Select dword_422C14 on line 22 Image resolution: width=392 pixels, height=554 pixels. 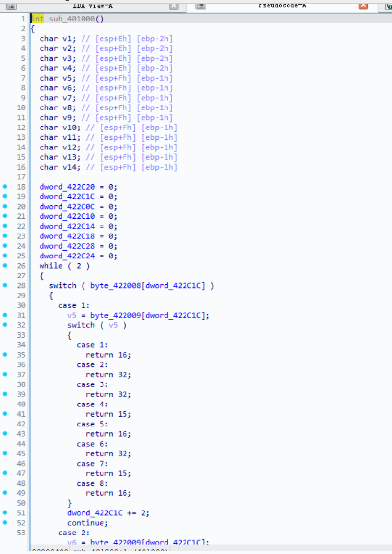(67, 226)
